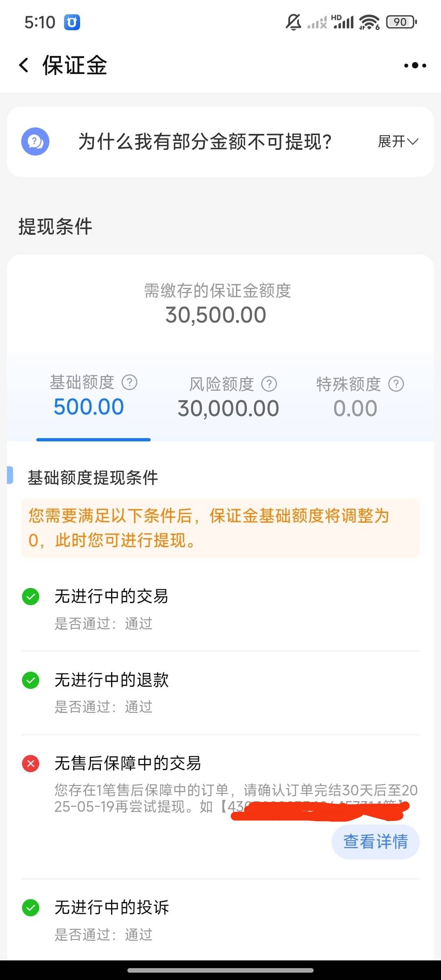Tap the 保证金 page title
The image size is (441, 980).
75,65
